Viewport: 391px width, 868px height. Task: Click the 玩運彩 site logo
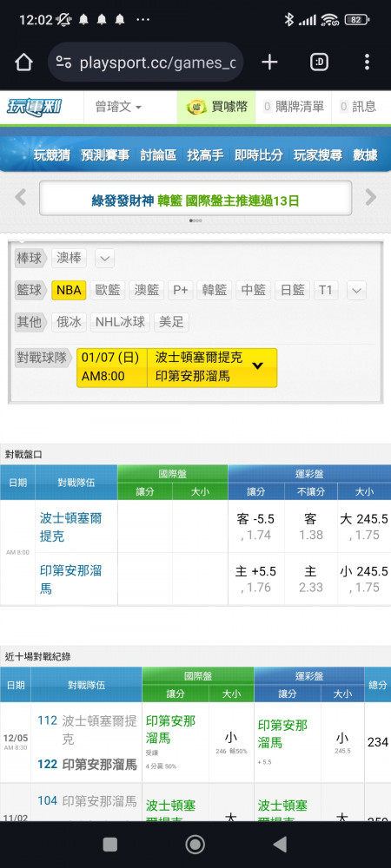(x=35, y=107)
